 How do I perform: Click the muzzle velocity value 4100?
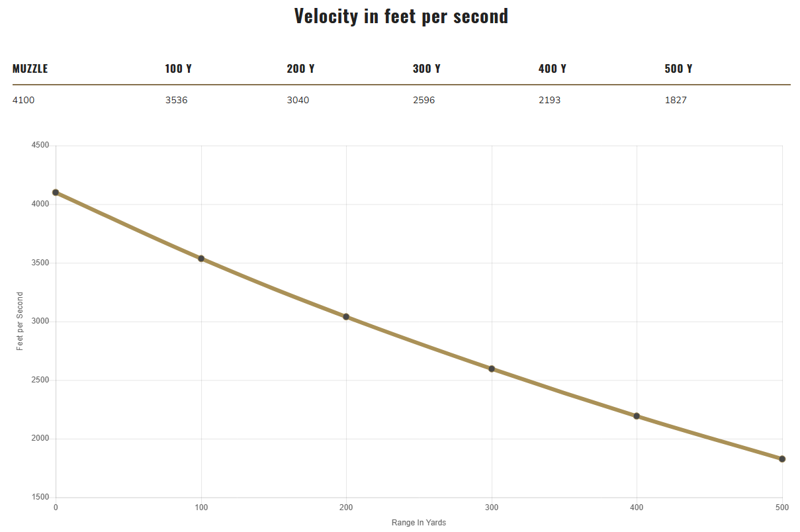[24, 101]
